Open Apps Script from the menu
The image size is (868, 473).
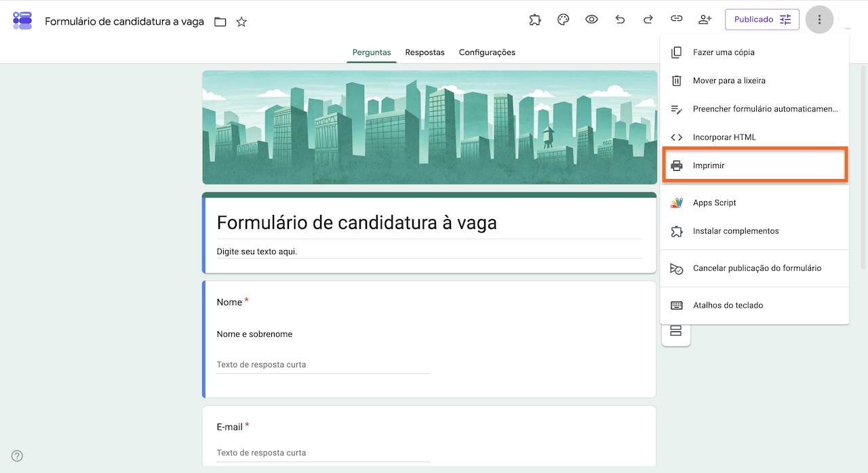coord(754,203)
